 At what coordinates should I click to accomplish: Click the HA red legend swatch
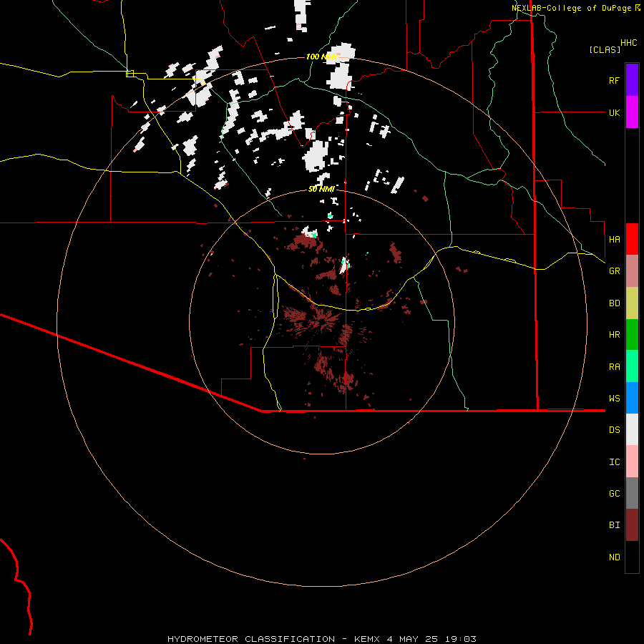coord(632,239)
